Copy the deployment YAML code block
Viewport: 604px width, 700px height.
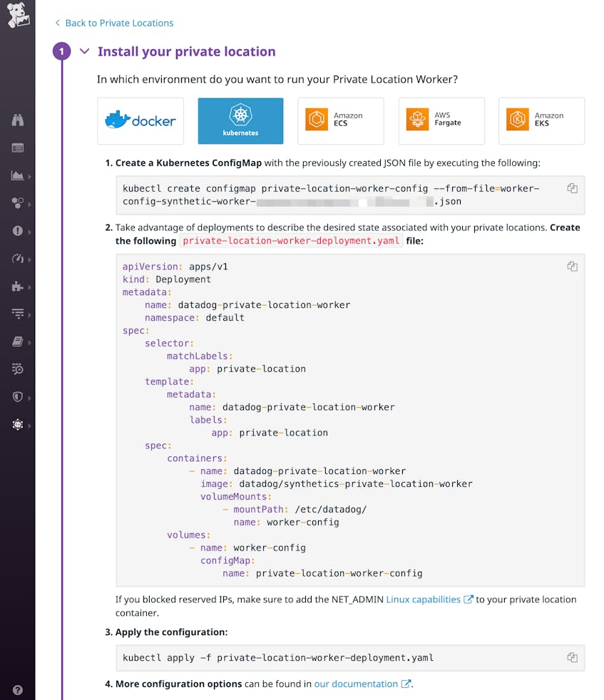point(573,267)
